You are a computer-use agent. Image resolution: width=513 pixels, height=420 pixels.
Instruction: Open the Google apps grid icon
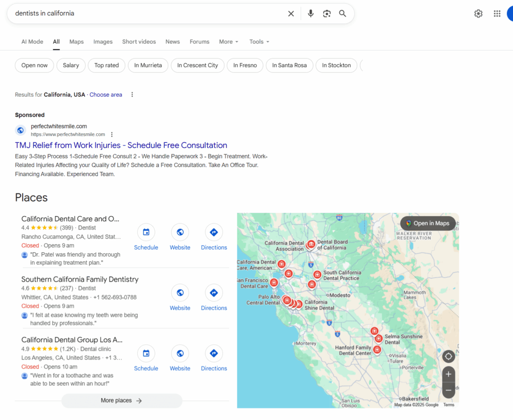[x=497, y=14]
